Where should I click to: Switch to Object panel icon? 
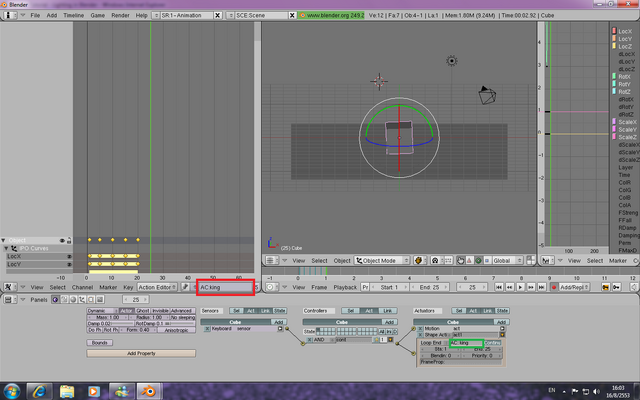pyautogui.click(x=82, y=300)
